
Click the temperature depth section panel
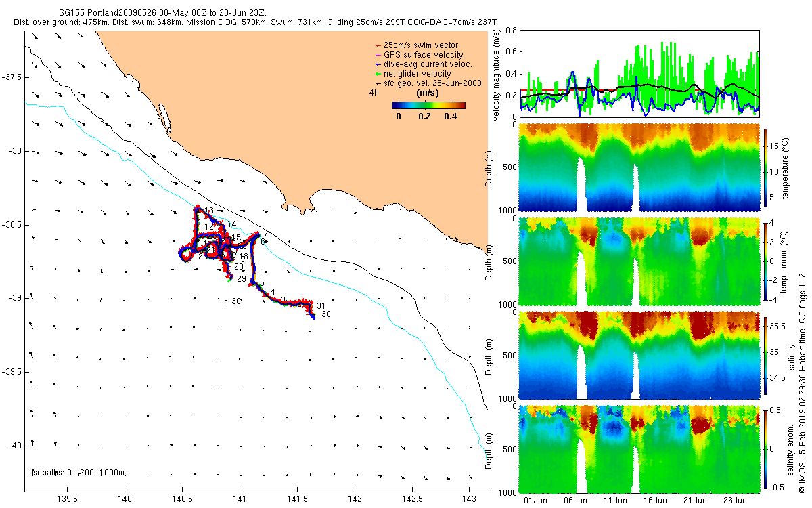[639, 168]
